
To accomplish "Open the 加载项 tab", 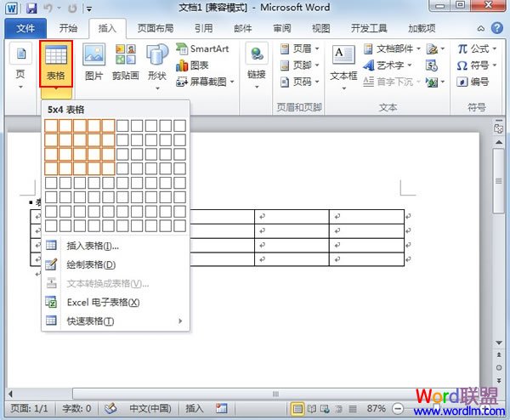I will click(422, 29).
